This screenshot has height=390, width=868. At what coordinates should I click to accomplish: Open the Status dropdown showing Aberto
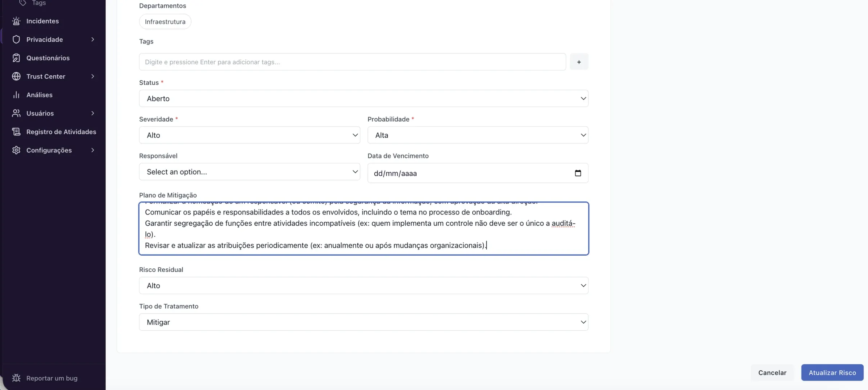(x=363, y=98)
